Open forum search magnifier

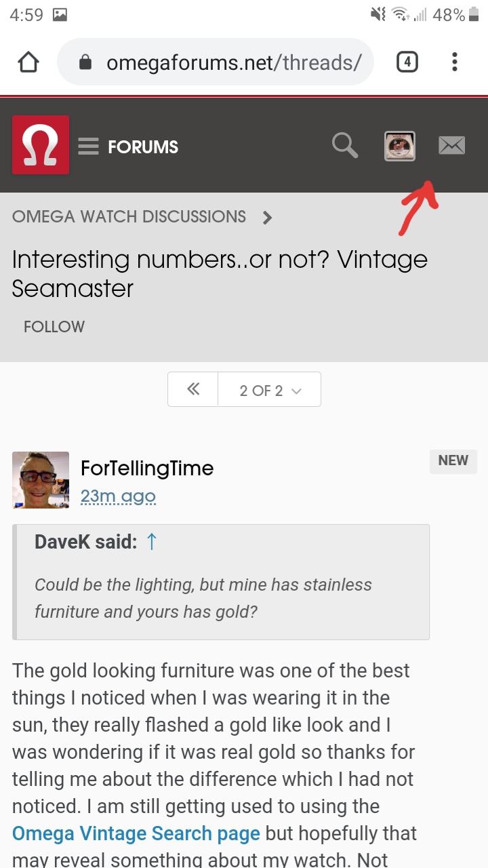pyautogui.click(x=344, y=145)
